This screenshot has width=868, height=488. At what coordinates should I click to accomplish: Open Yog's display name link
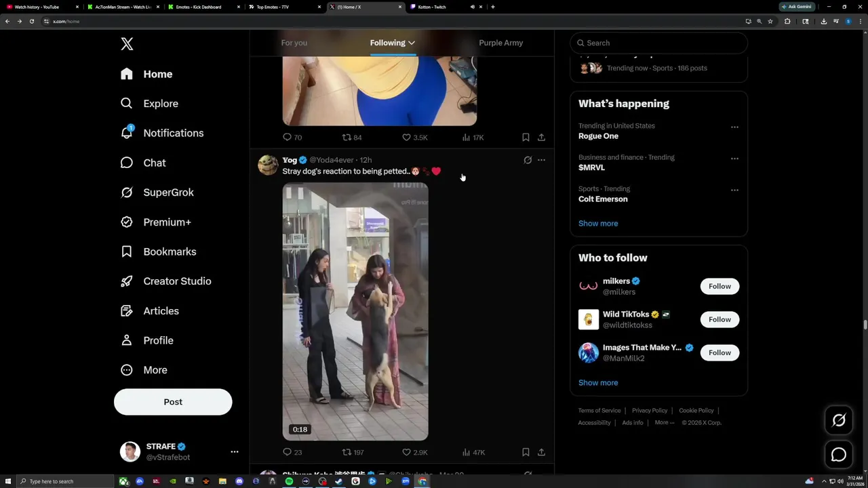click(x=290, y=160)
